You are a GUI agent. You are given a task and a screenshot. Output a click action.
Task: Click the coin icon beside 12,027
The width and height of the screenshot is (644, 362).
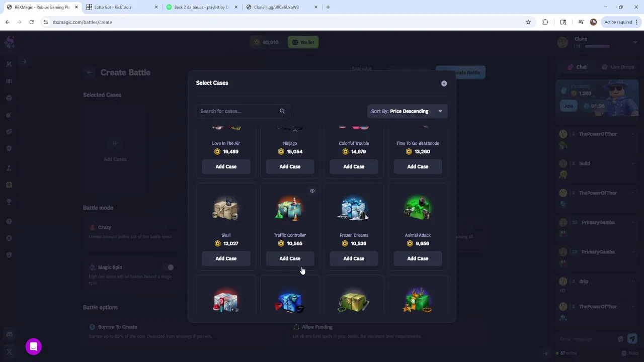tap(217, 243)
